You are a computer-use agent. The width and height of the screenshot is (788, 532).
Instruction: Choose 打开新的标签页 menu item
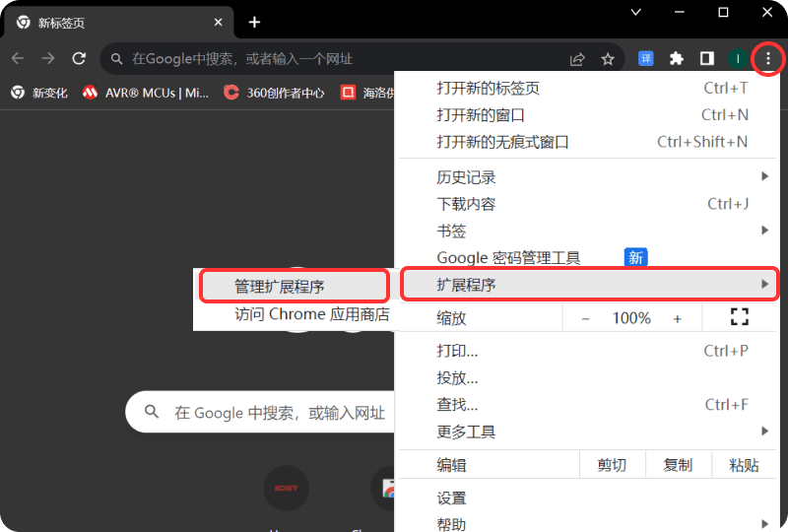[587, 89]
